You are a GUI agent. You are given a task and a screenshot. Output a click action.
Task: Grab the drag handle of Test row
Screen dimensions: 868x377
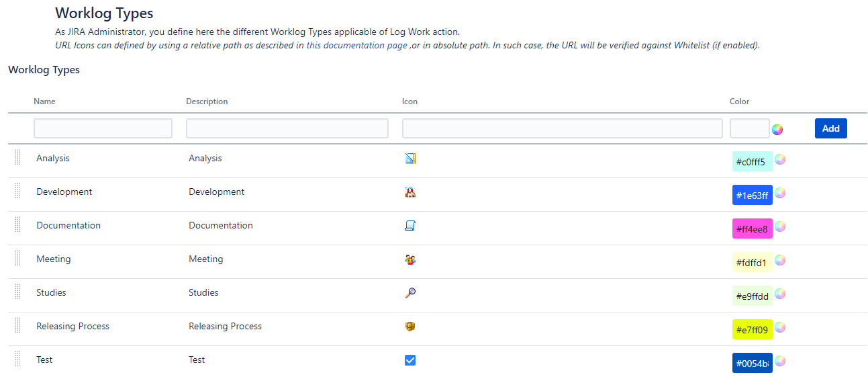(x=18, y=360)
